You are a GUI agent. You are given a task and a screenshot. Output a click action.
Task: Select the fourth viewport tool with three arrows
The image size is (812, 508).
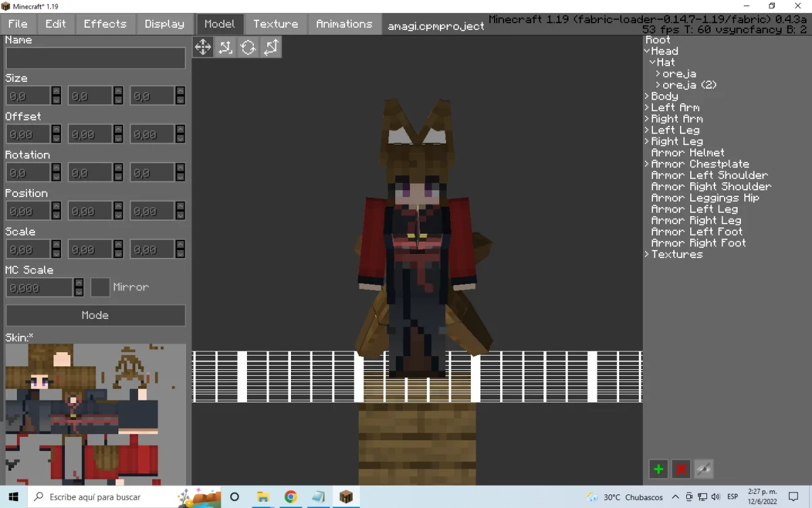271,47
